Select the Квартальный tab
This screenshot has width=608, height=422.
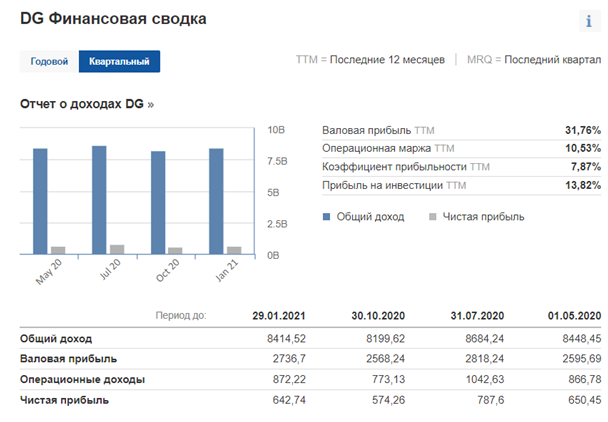(x=119, y=61)
